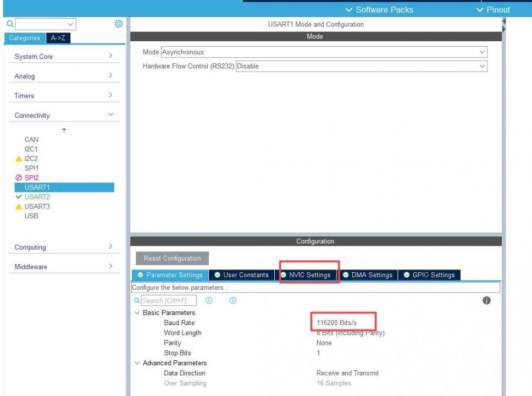Open the GPIO Settings tab

tap(429, 275)
